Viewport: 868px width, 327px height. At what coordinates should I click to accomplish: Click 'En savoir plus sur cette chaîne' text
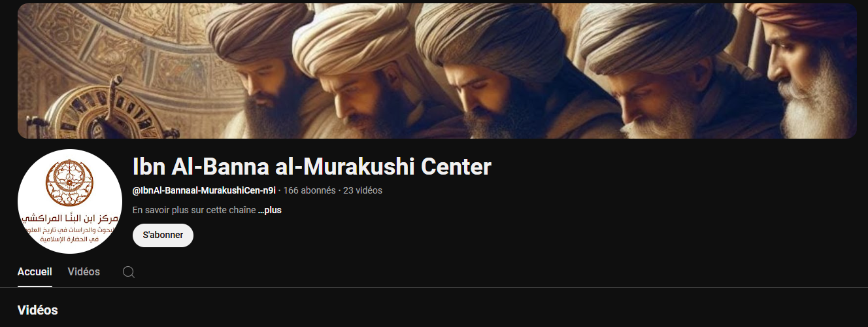pyautogui.click(x=193, y=211)
